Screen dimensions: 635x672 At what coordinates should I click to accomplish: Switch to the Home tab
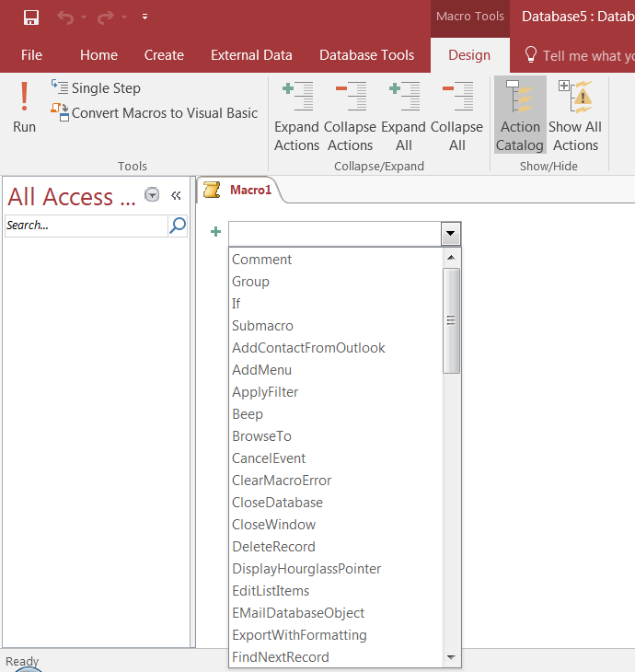pyautogui.click(x=99, y=55)
